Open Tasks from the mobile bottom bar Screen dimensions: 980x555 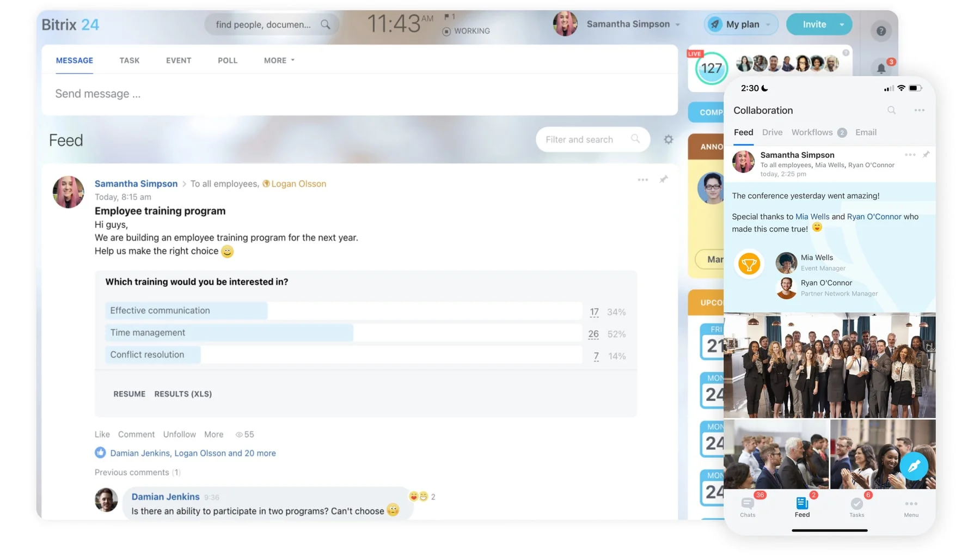coord(856,508)
